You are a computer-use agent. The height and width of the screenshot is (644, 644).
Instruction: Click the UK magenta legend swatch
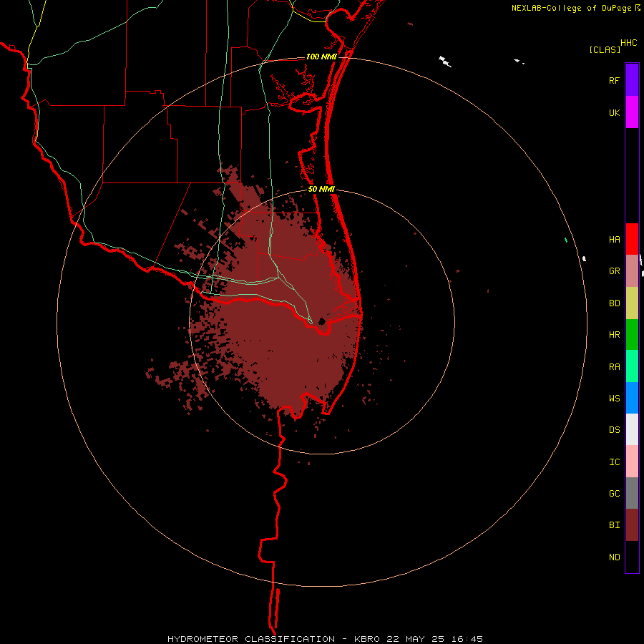(632, 112)
